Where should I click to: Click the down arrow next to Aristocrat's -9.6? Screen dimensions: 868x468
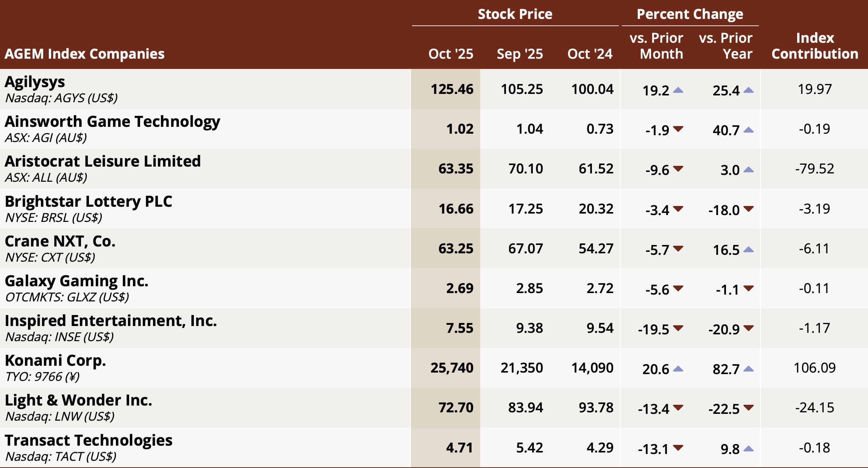678,169
